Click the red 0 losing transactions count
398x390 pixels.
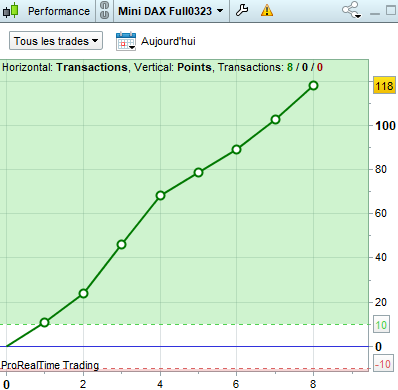pos(320,67)
